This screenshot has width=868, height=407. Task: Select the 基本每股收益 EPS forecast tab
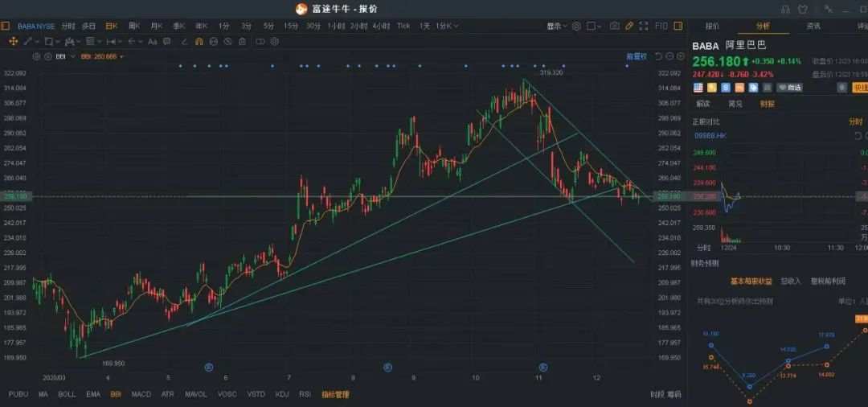(x=752, y=282)
